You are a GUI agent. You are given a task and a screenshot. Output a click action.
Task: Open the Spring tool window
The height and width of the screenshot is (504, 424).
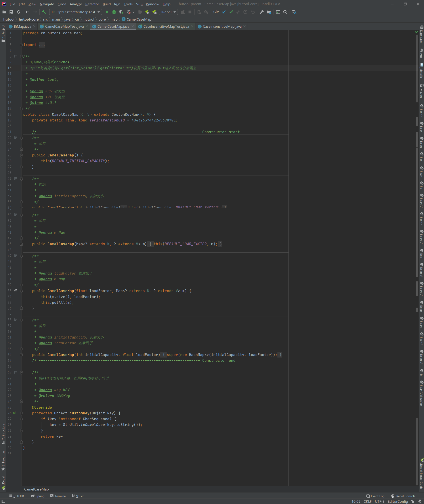click(x=38, y=496)
